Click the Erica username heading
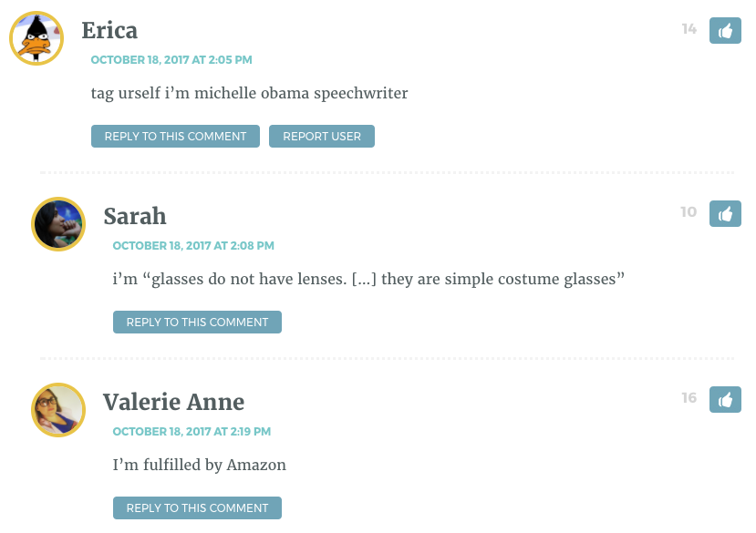756x533 pixels. pyautogui.click(x=109, y=30)
